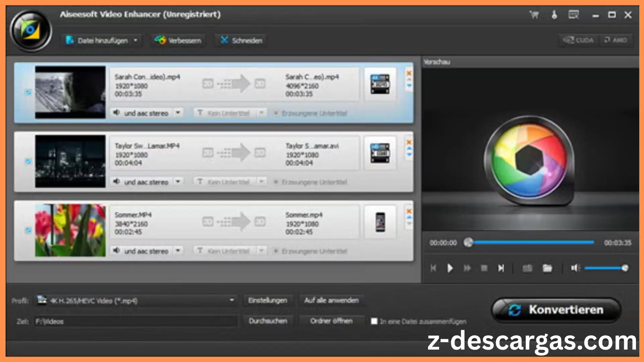
Task: Adjust the preview volume slider
Action: tap(606, 268)
